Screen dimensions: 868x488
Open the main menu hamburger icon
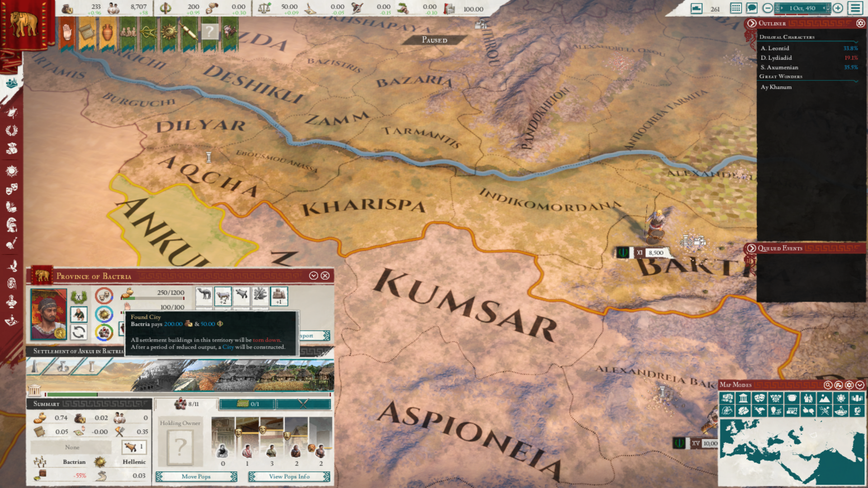point(855,8)
